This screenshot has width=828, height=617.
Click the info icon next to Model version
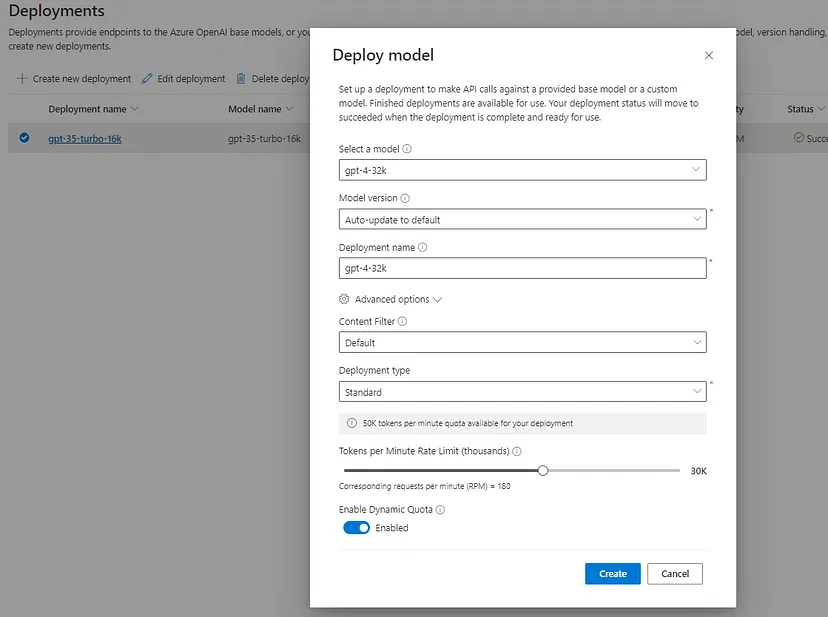pyautogui.click(x=405, y=198)
